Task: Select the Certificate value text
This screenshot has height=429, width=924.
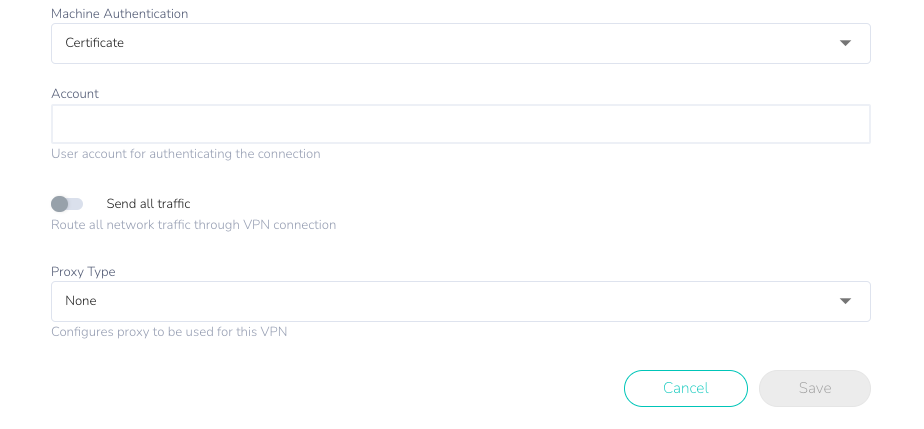Action: [x=94, y=43]
